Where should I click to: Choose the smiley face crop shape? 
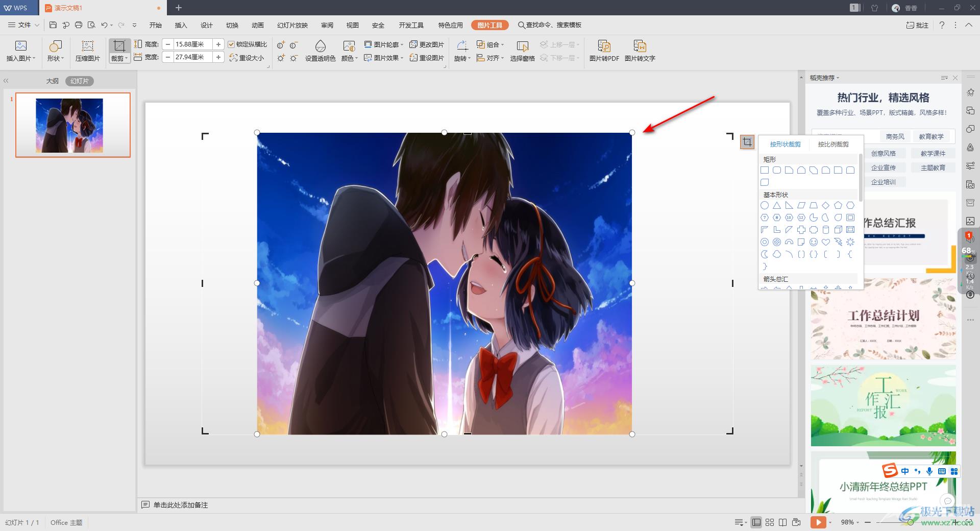tap(814, 242)
